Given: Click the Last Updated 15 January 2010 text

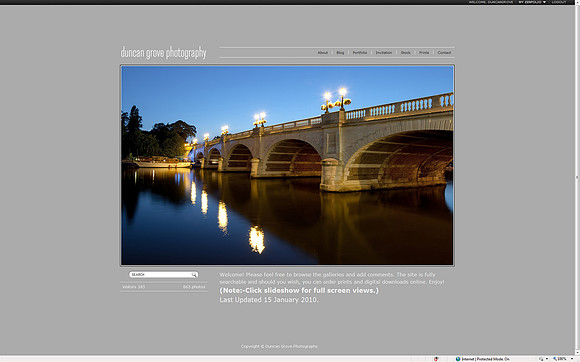Looking at the screenshot, I should (x=269, y=300).
